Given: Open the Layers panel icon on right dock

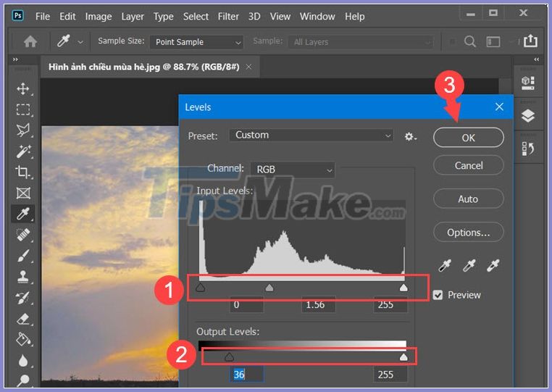Looking at the screenshot, I should tap(527, 115).
